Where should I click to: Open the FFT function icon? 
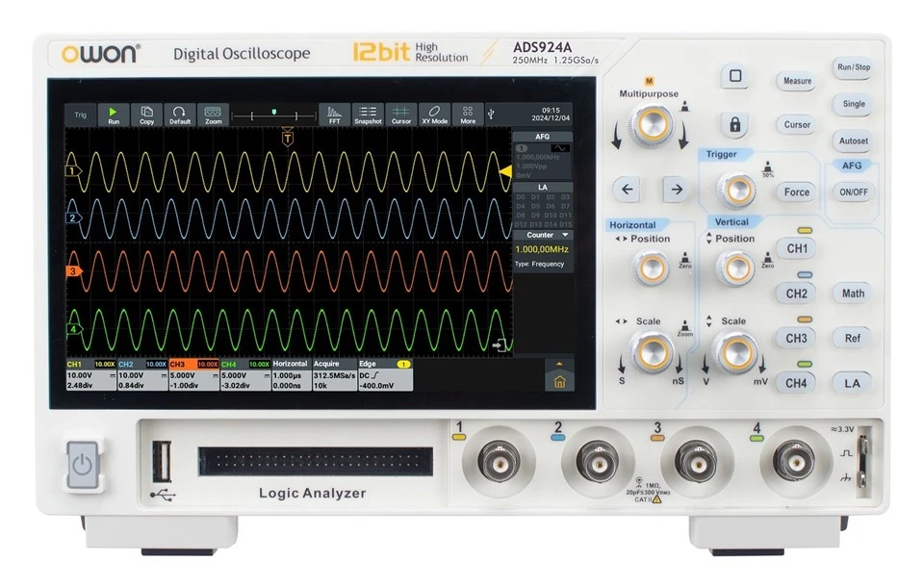click(334, 115)
